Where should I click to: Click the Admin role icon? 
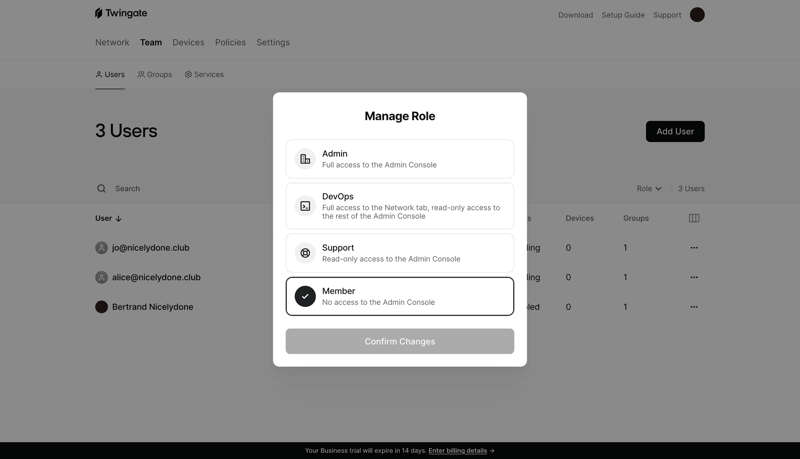305,159
